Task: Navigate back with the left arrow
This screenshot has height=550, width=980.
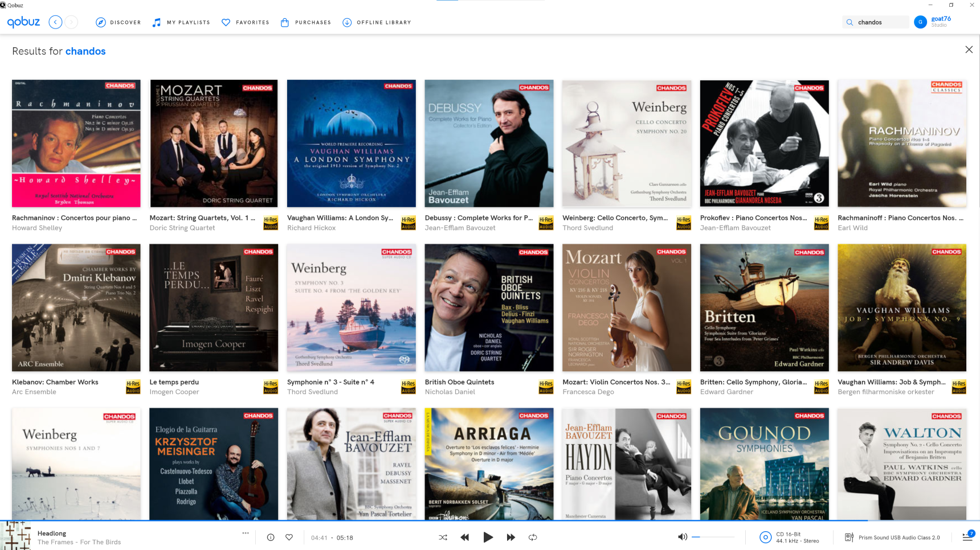Action: [55, 22]
